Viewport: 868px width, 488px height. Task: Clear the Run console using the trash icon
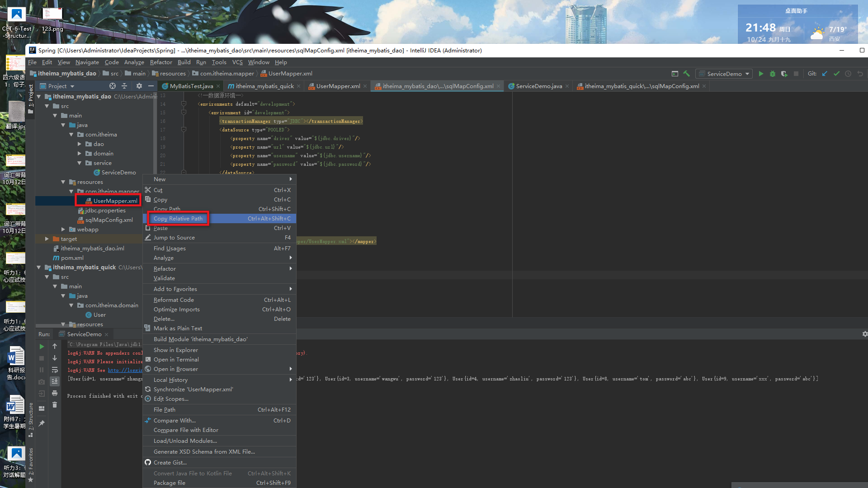click(55, 404)
